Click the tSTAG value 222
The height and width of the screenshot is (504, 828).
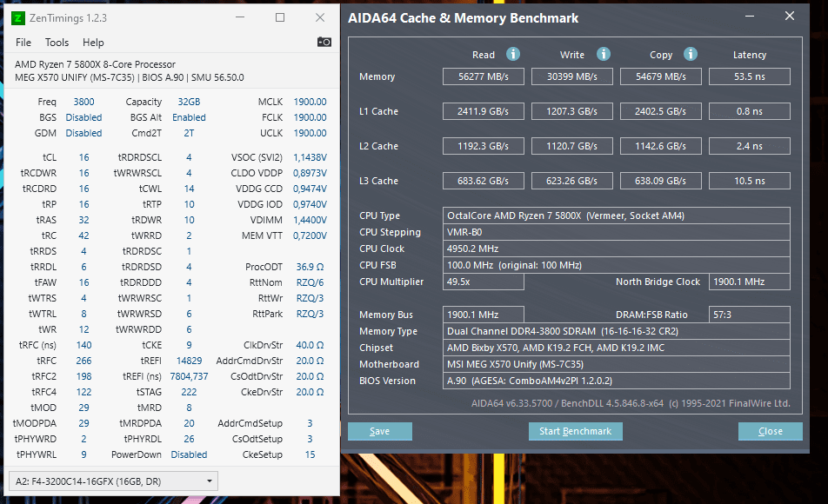(189, 392)
